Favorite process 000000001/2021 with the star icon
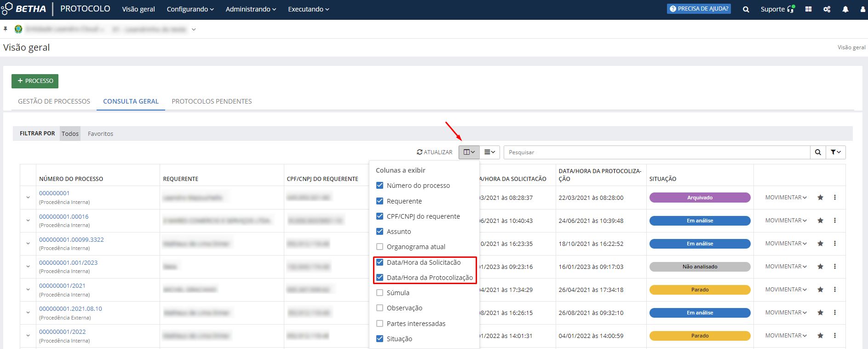Viewport: 868px width, 349px height. [820, 290]
